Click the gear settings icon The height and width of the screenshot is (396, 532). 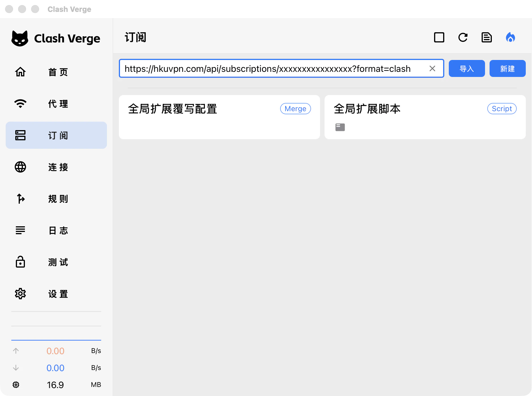(x=20, y=294)
